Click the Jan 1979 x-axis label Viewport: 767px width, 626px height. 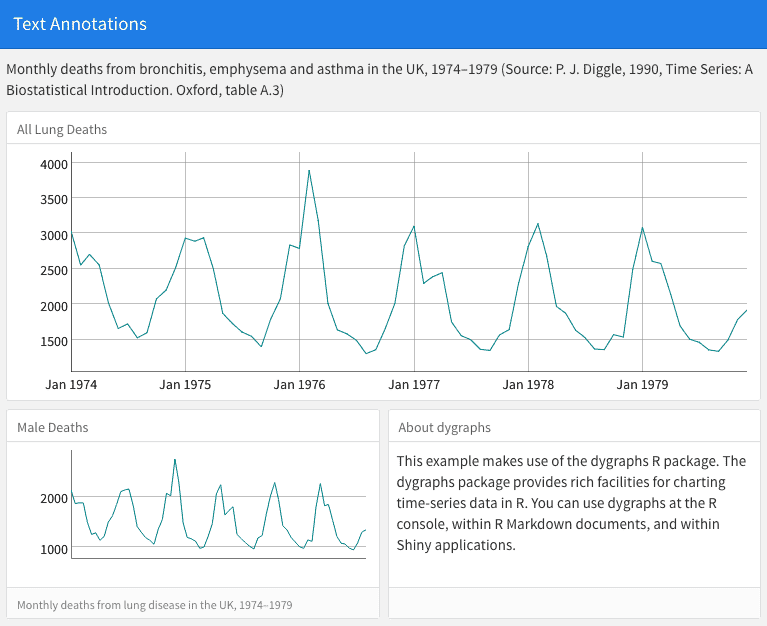[x=642, y=384]
